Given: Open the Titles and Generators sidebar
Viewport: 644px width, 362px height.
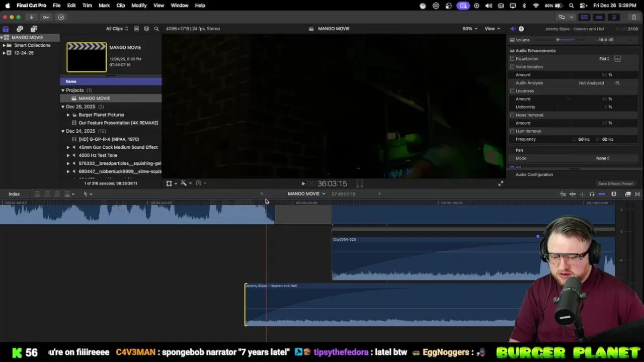Looking at the screenshot, I should (x=34, y=29).
